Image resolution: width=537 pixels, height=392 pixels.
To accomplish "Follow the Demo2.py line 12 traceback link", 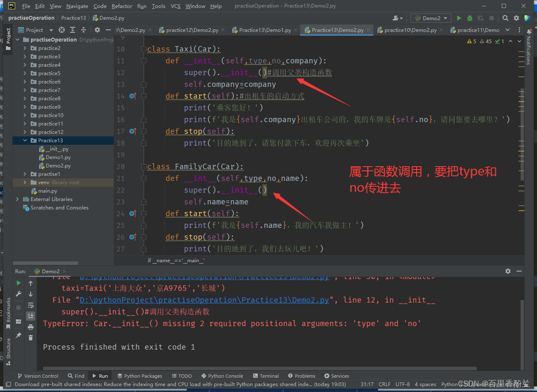I will pyautogui.click(x=204, y=300).
